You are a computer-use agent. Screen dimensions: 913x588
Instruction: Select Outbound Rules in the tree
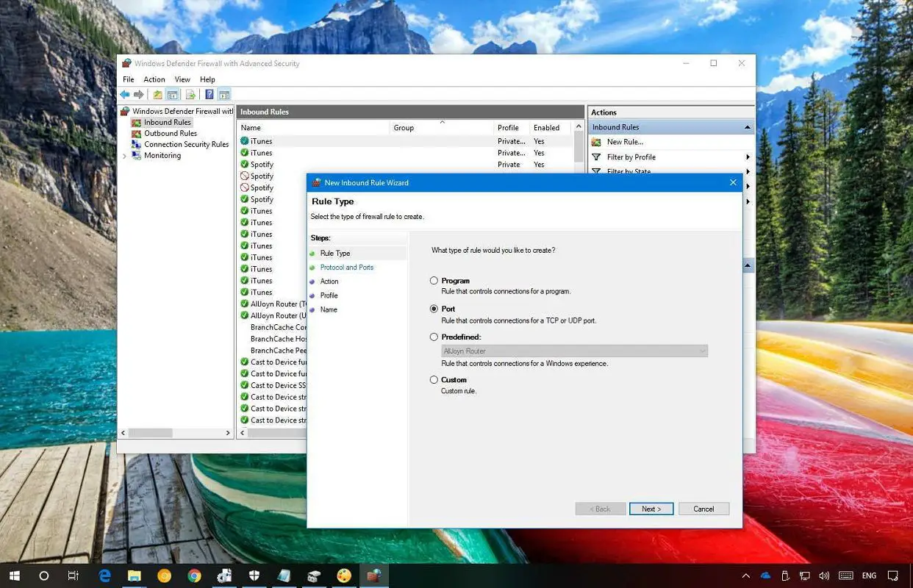pyautogui.click(x=170, y=133)
